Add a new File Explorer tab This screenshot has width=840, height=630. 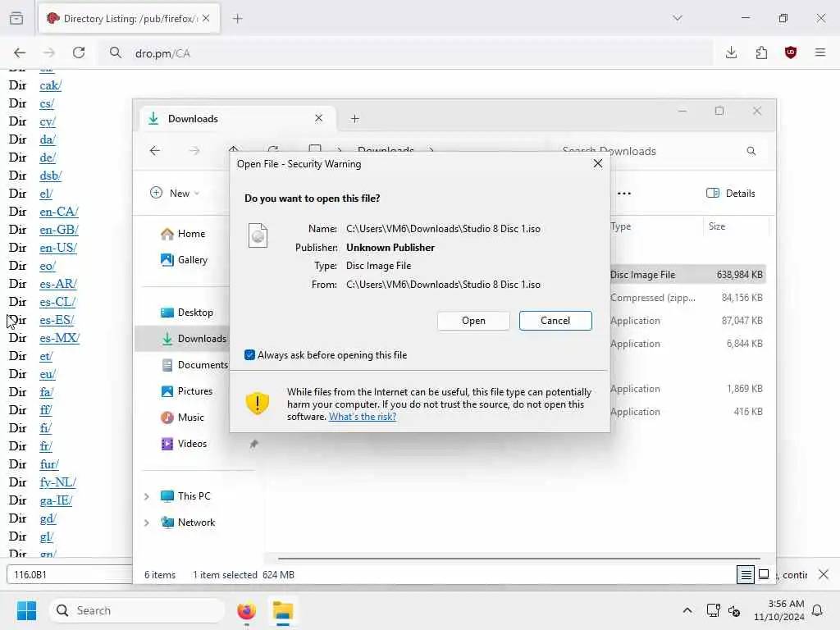354,118
